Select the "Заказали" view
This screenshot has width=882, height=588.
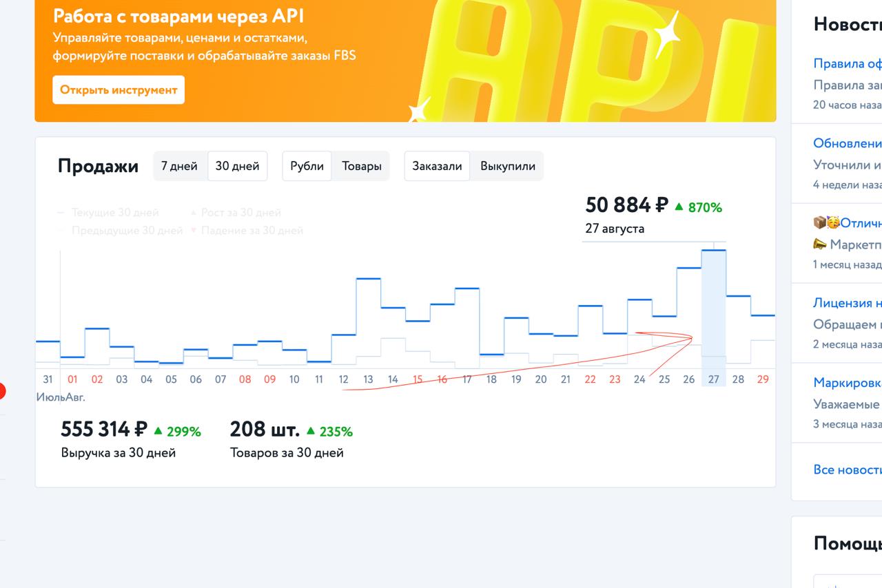pyautogui.click(x=438, y=166)
